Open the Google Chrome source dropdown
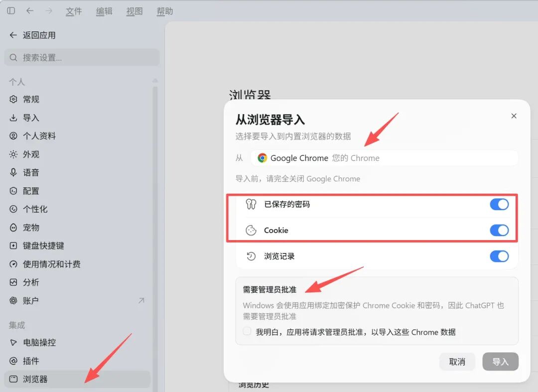 point(384,158)
